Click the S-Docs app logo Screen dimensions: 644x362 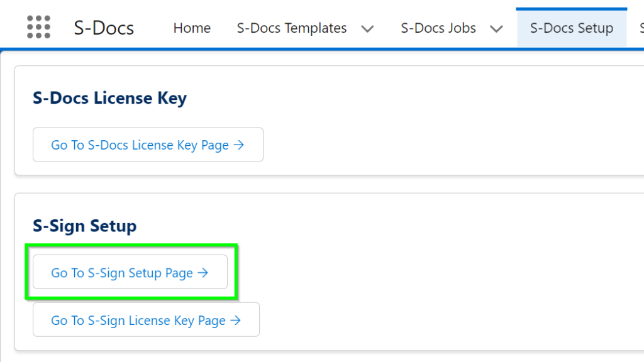coord(103,27)
